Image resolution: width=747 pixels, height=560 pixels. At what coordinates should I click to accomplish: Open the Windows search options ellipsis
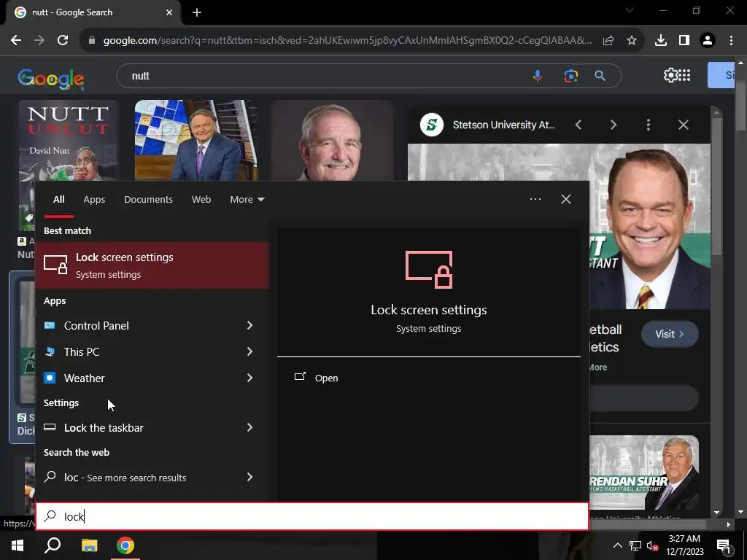pyautogui.click(x=535, y=199)
